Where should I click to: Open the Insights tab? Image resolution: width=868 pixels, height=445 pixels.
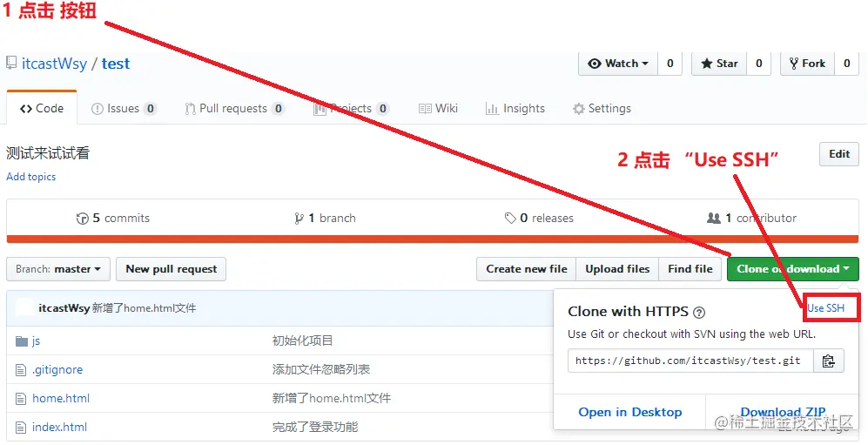[515, 109]
